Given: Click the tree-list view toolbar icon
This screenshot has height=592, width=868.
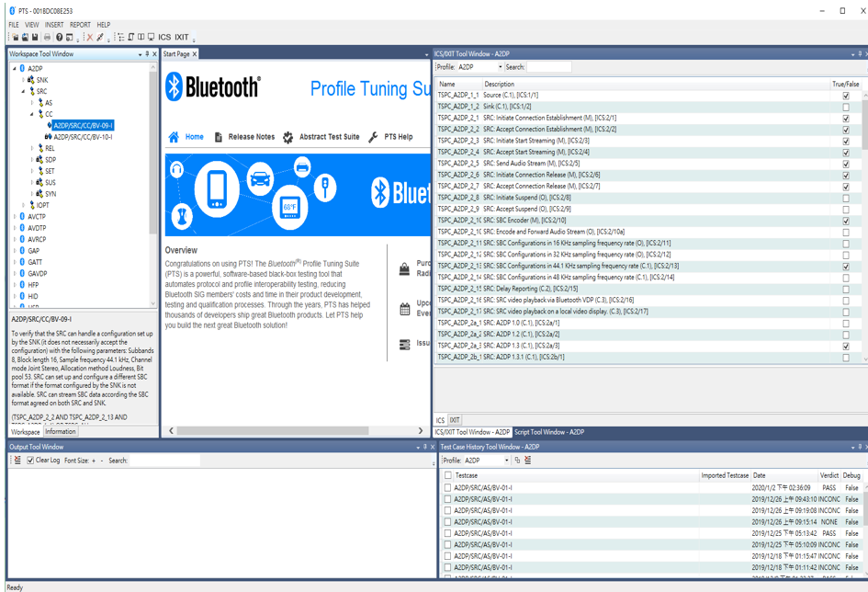Looking at the screenshot, I should [120, 37].
